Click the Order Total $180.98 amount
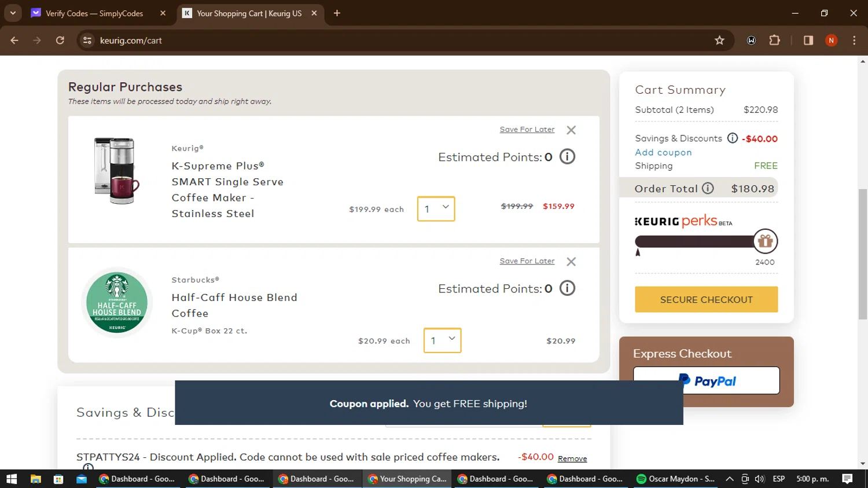 click(x=752, y=189)
